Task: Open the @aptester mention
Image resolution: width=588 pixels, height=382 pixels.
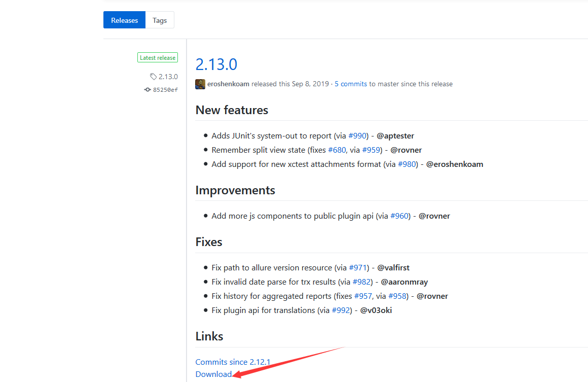Action: click(x=395, y=136)
